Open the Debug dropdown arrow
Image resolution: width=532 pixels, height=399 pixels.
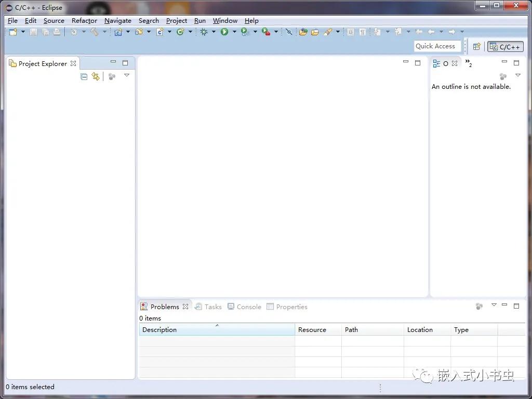(x=214, y=32)
